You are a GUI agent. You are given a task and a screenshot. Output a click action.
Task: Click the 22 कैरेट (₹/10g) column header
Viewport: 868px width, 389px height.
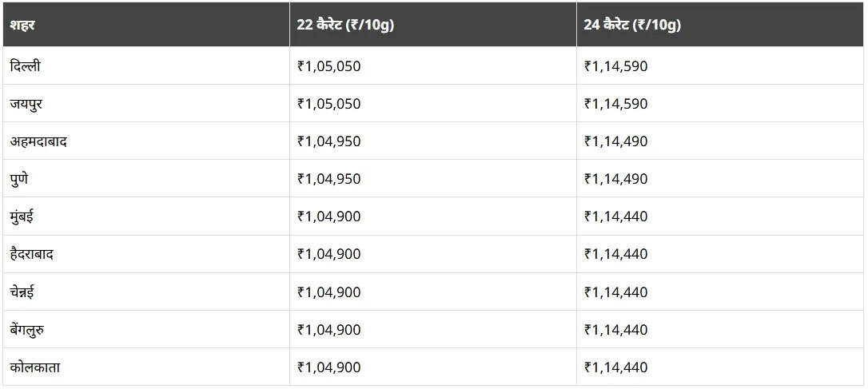pyautogui.click(x=433, y=25)
